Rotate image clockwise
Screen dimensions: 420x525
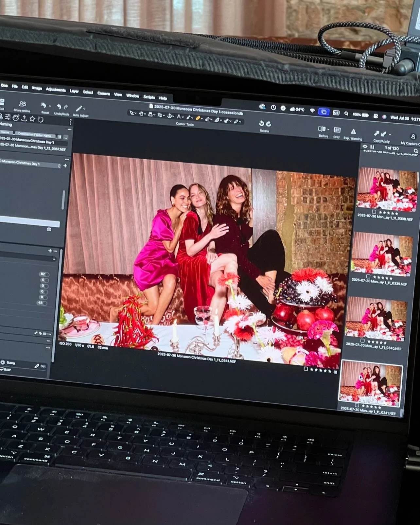pos(269,124)
